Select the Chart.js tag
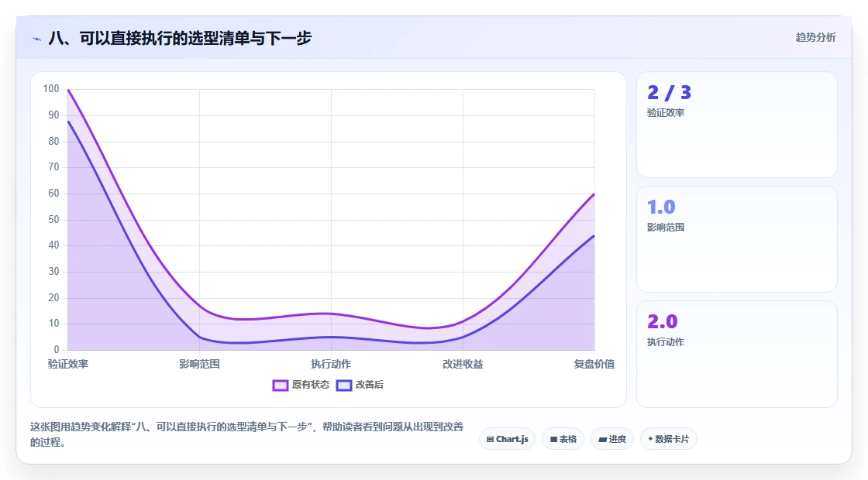 [507, 439]
